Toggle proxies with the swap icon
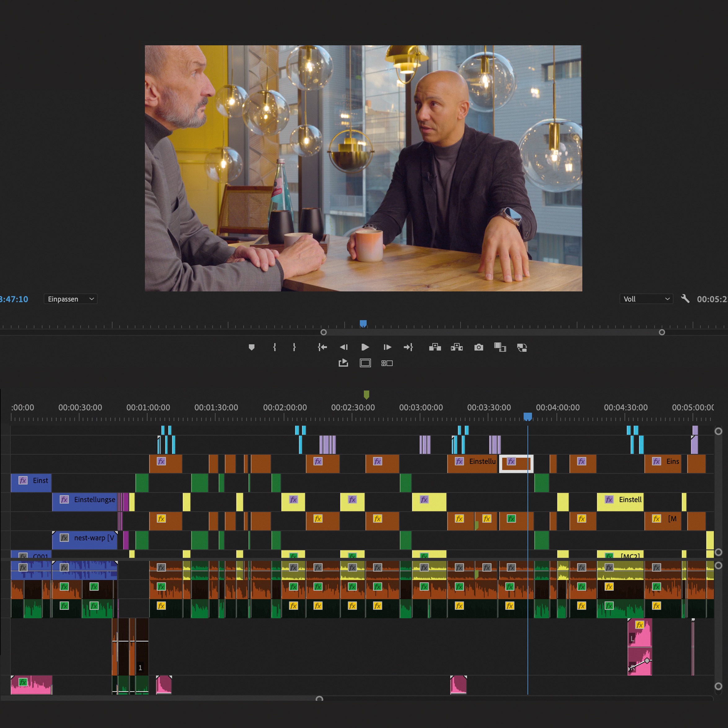 coord(522,347)
